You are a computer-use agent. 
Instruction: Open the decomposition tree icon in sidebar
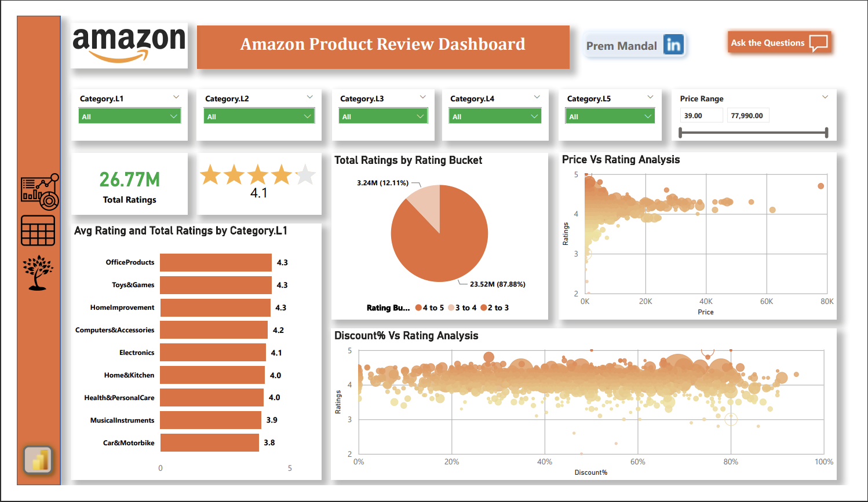pyautogui.click(x=38, y=273)
